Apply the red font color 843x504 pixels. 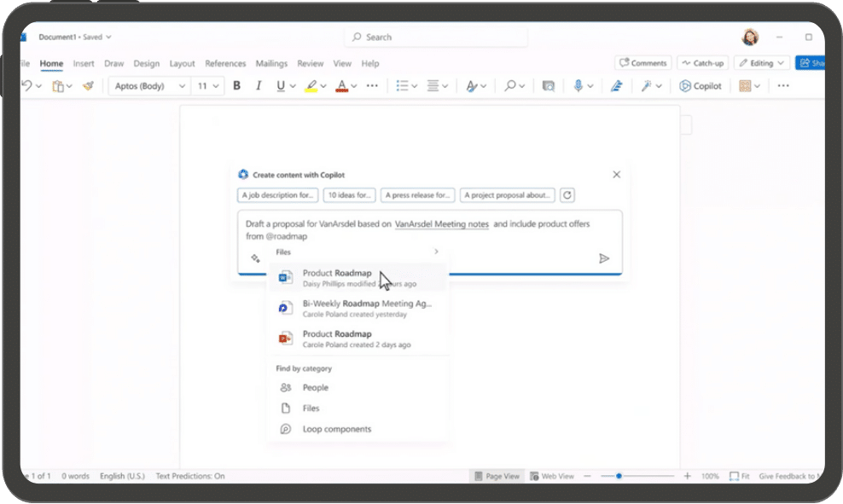pos(341,86)
